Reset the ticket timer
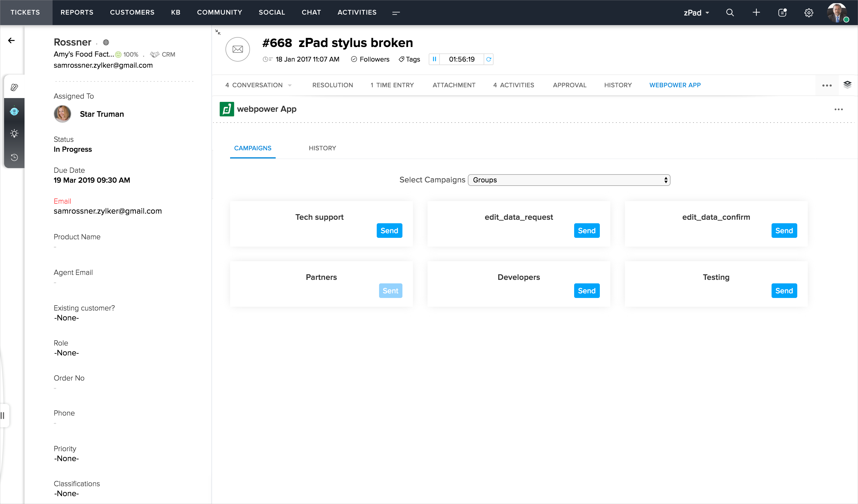Viewport: 858px width, 504px height. click(488, 59)
